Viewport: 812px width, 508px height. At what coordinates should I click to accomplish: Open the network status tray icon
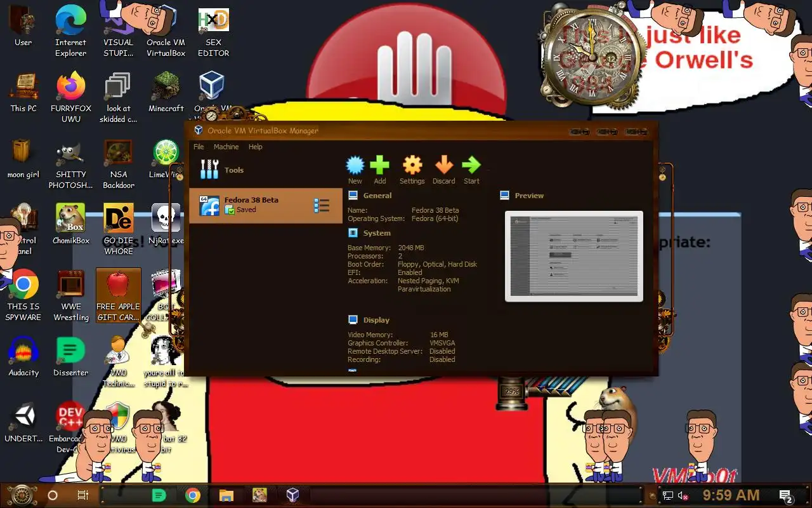click(x=668, y=495)
